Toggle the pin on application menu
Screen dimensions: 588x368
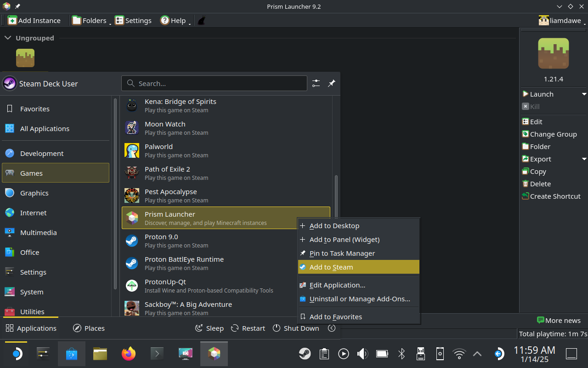pos(331,83)
